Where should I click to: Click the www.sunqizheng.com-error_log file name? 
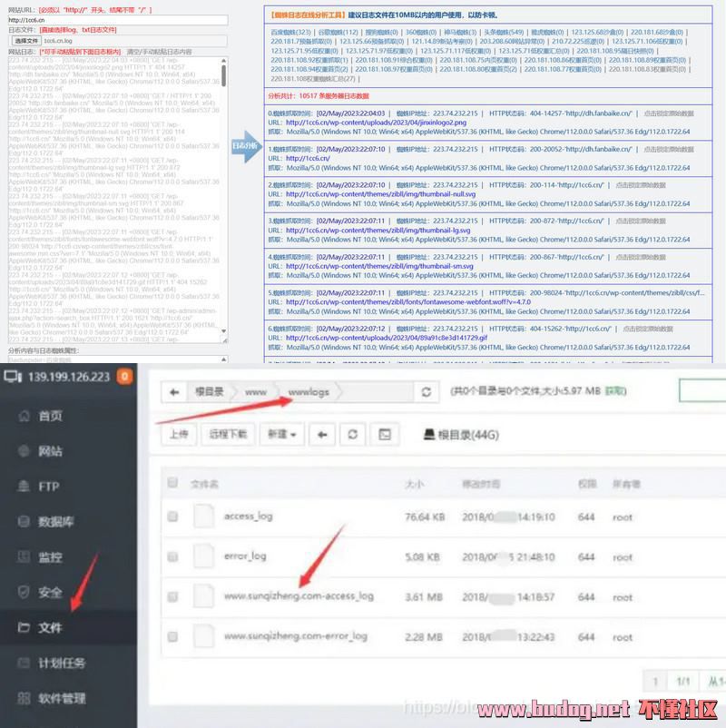point(296,636)
